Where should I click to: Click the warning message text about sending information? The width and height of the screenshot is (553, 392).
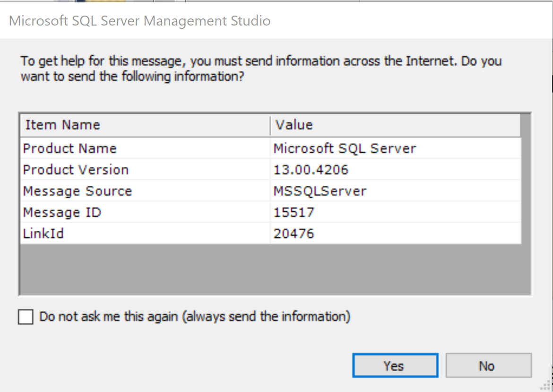click(x=260, y=69)
